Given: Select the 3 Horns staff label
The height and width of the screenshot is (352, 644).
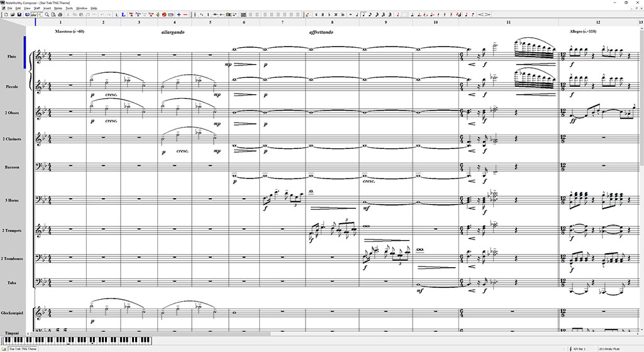Looking at the screenshot, I should point(12,201).
